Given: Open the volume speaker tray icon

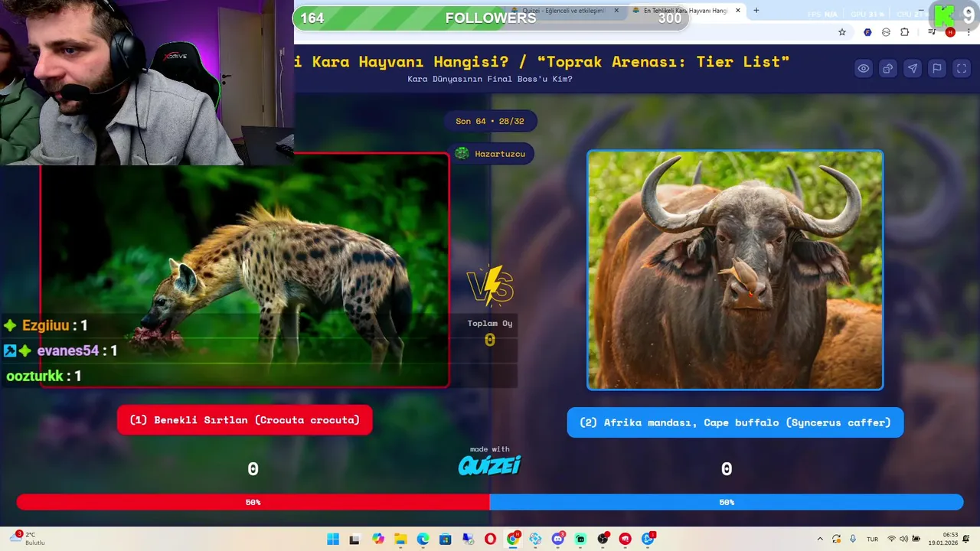Looking at the screenshot, I should tap(903, 540).
